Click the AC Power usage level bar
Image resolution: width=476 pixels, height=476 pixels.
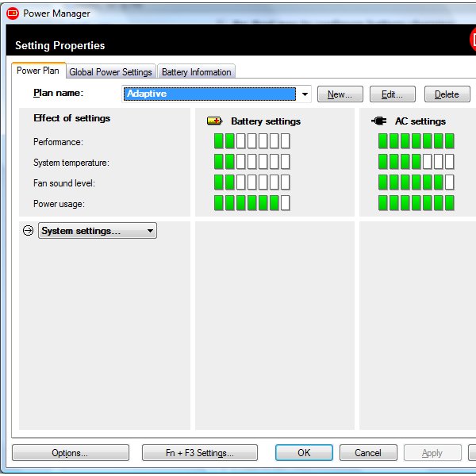coord(416,203)
